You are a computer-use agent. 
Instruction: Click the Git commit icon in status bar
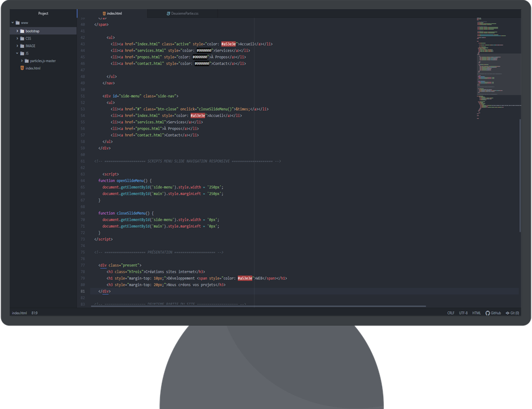[x=507, y=313]
